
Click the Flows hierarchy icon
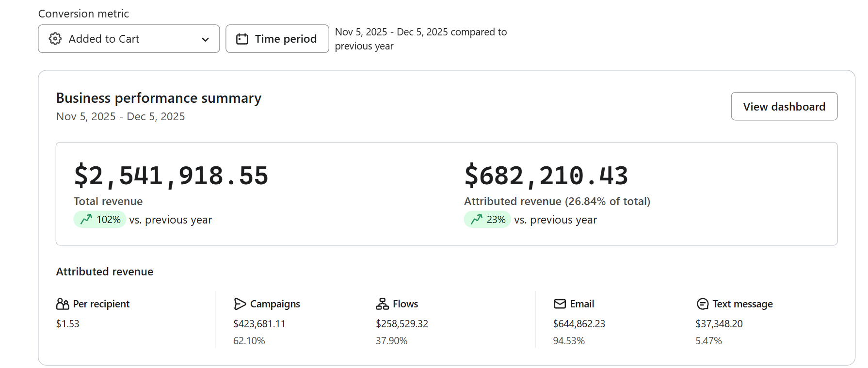coord(382,304)
